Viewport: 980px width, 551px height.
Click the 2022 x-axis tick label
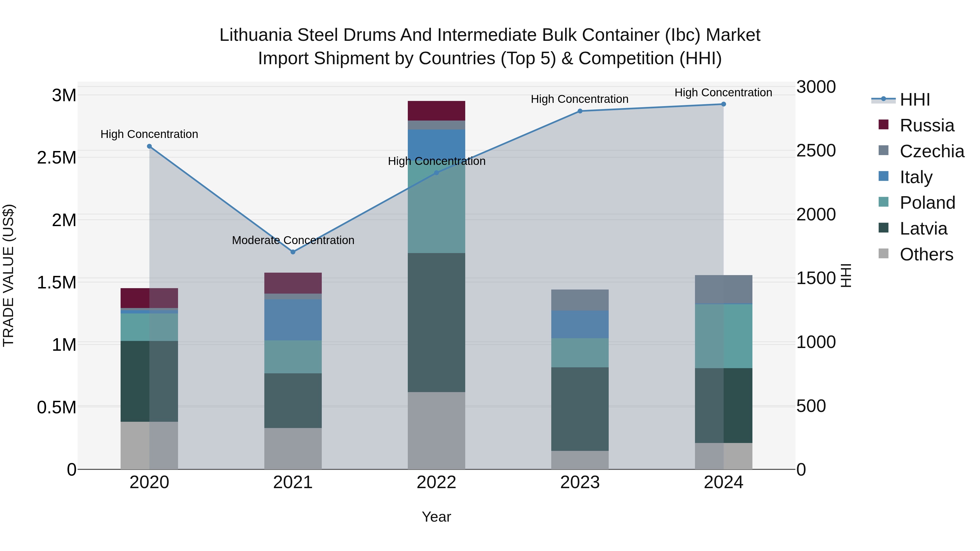436,482
